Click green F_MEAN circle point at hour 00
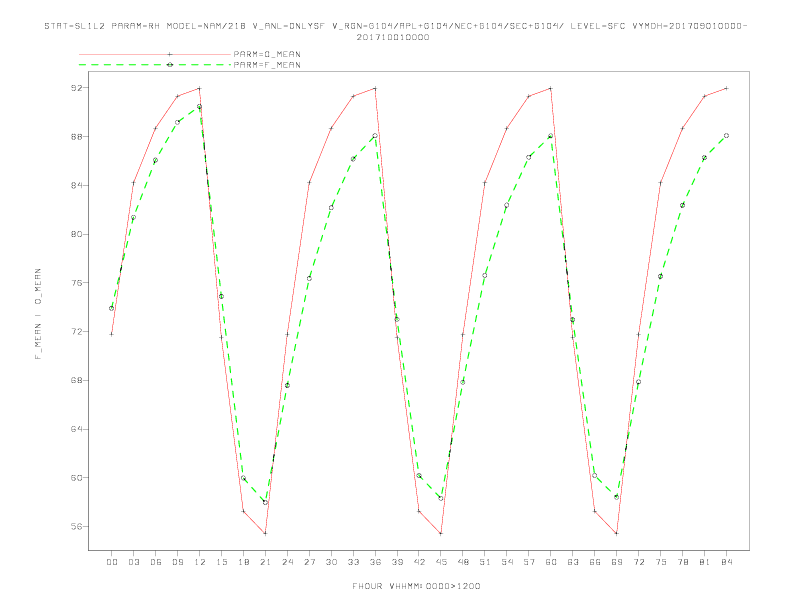 pos(112,308)
